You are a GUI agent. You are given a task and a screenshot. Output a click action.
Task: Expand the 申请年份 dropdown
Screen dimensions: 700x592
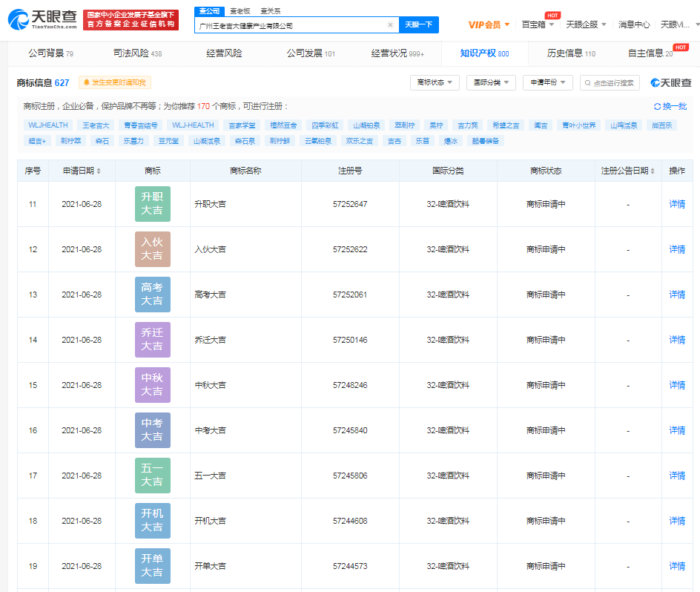click(547, 82)
